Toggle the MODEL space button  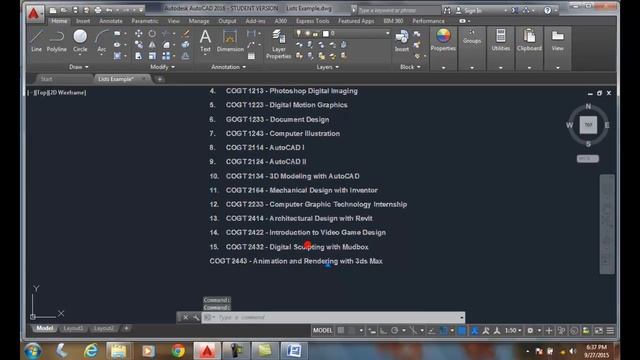click(322, 331)
